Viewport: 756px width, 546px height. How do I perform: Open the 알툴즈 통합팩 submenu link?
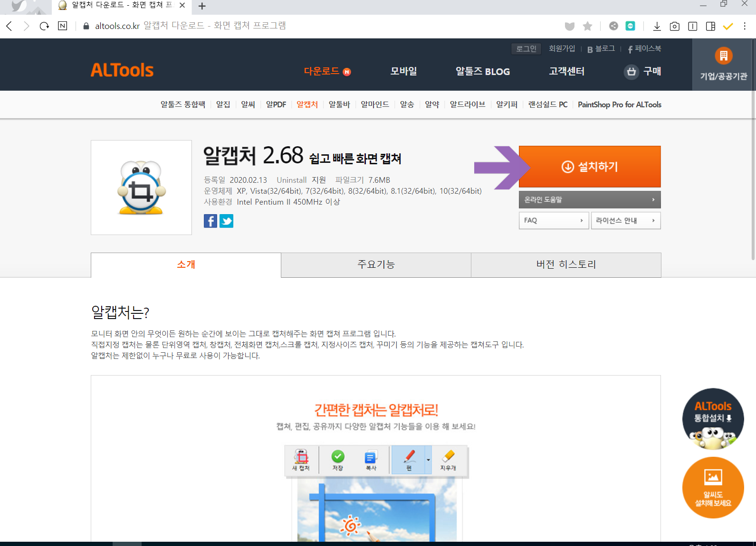(183, 104)
